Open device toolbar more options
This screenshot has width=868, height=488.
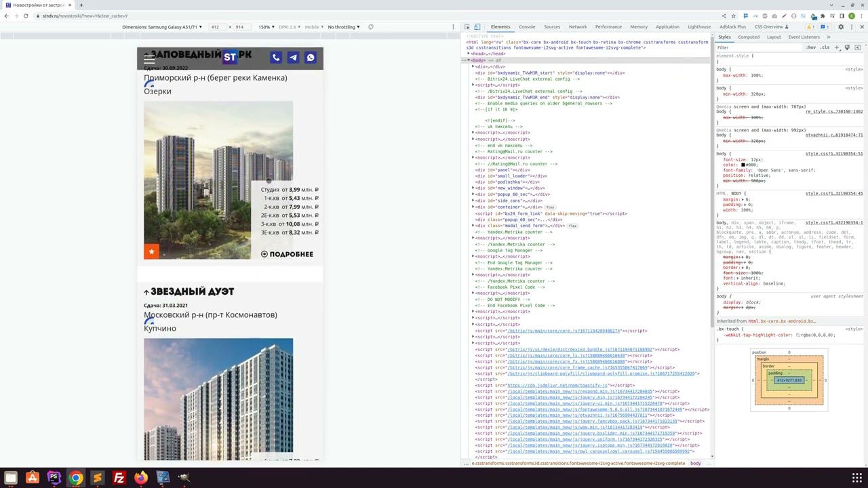453,27
